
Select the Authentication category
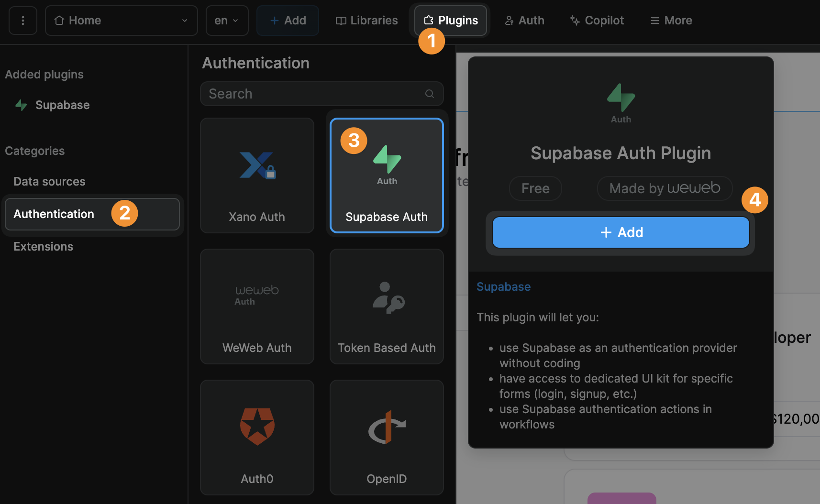point(53,214)
